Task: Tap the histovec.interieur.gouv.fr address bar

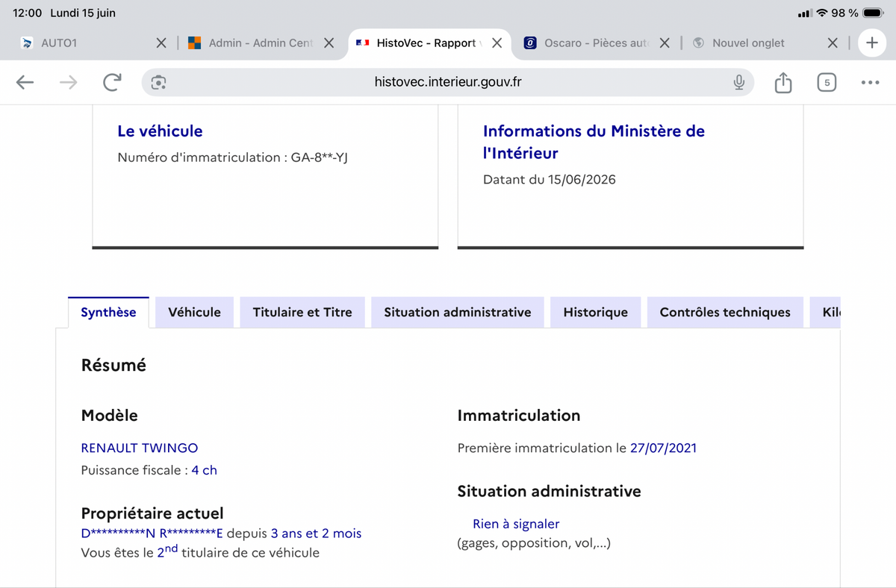Action: [x=448, y=83]
